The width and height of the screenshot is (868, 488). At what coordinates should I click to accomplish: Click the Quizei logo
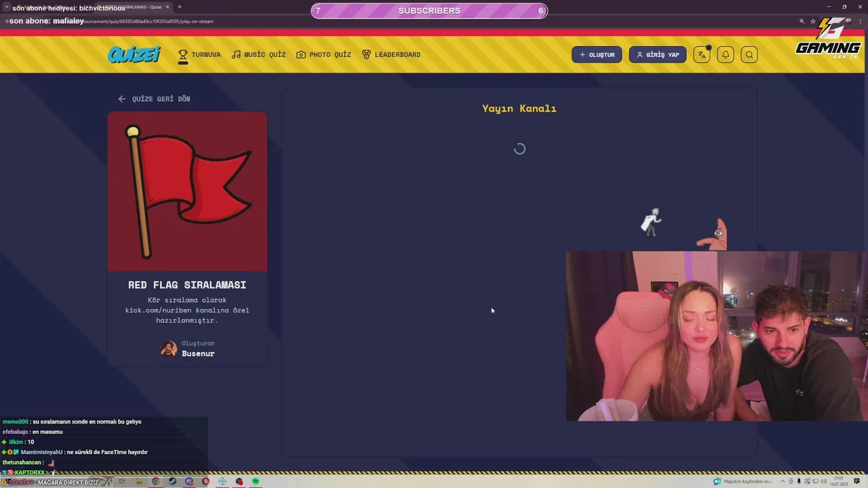click(x=134, y=54)
